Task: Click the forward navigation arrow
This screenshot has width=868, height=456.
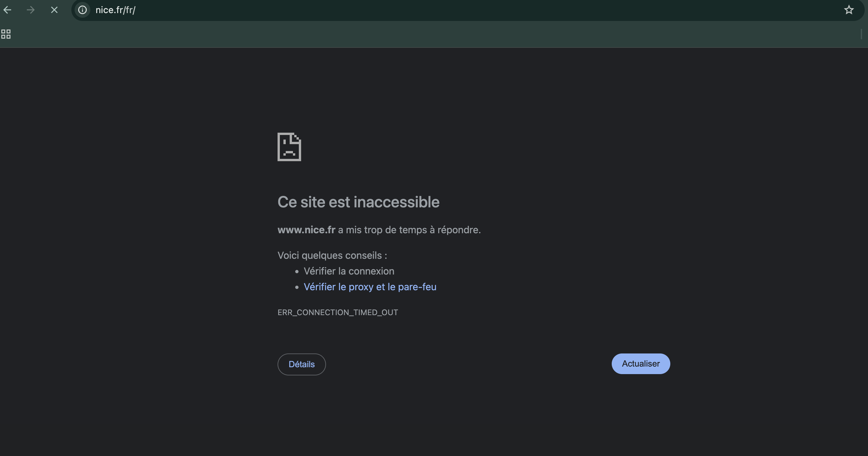Action: pyautogui.click(x=31, y=10)
